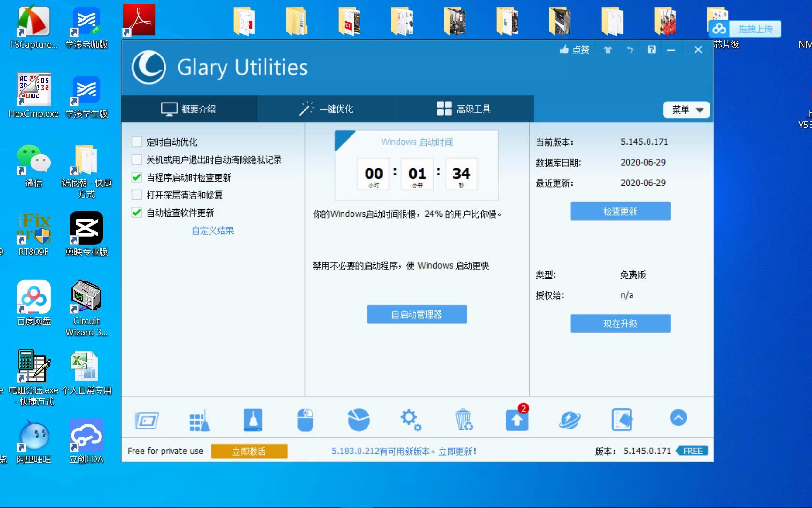Click the 免费版 license type text

point(633,275)
